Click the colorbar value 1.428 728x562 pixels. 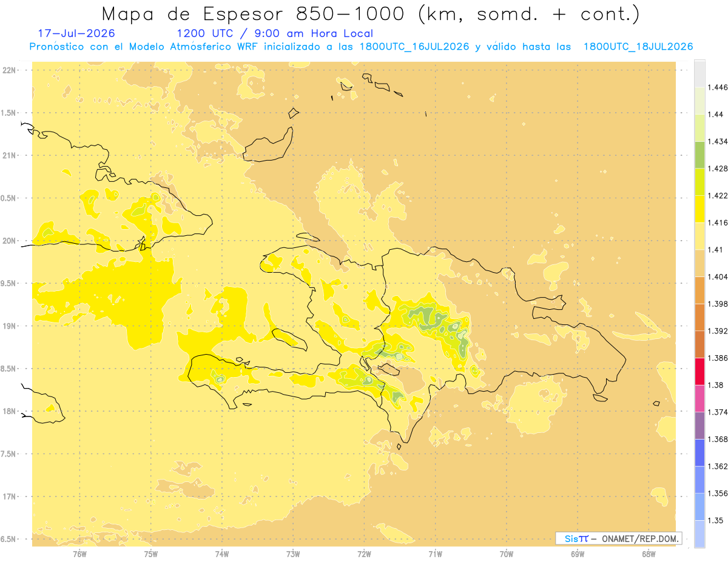click(x=718, y=169)
